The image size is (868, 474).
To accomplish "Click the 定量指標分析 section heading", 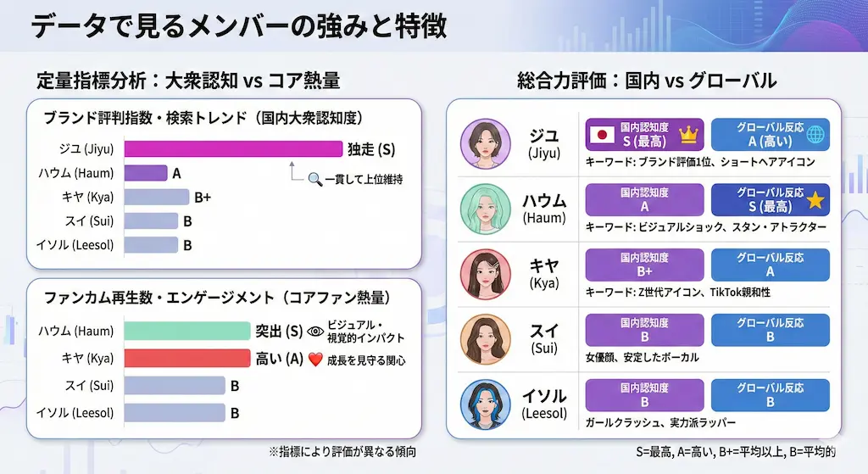I will (187, 81).
